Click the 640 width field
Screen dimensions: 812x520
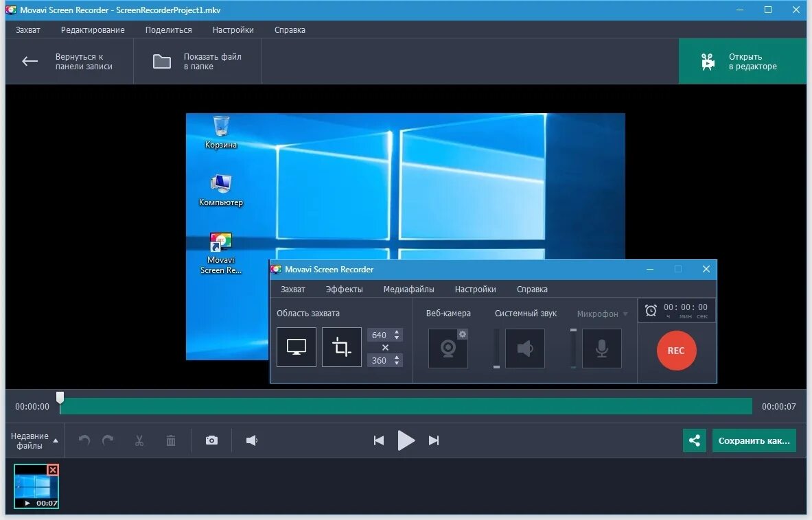click(x=379, y=335)
